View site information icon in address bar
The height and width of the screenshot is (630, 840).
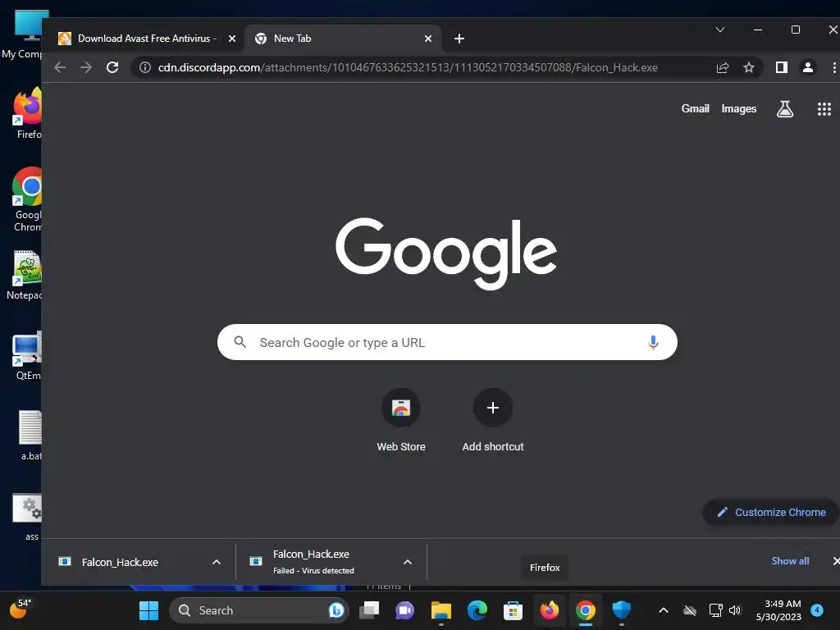[144, 67]
